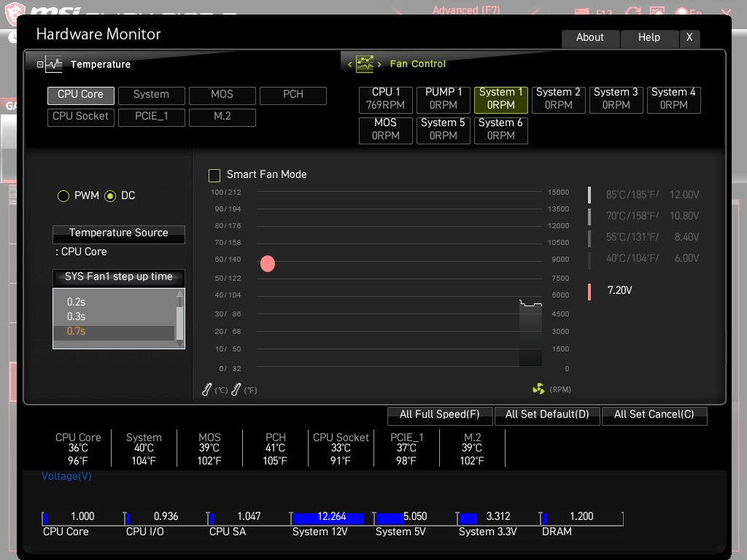Click the RPM fan icon

(x=538, y=389)
